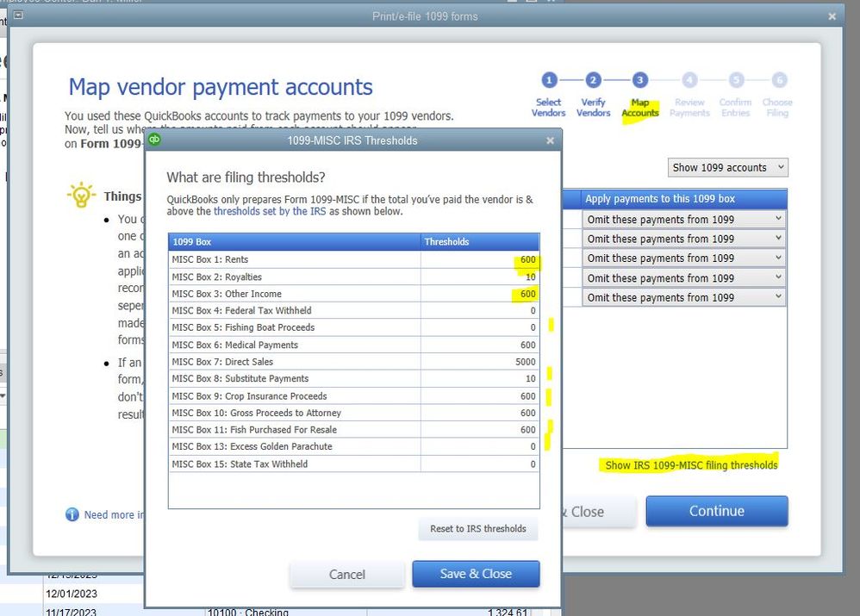Open first Omit these payments from 1099 dropdown
This screenshot has height=616, width=860.
point(684,220)
